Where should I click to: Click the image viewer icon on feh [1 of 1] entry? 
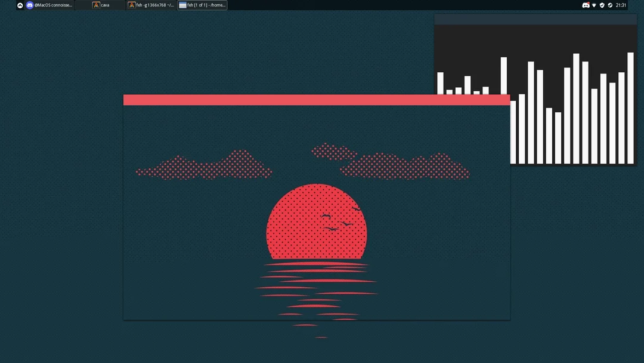[x=183, y=5]
